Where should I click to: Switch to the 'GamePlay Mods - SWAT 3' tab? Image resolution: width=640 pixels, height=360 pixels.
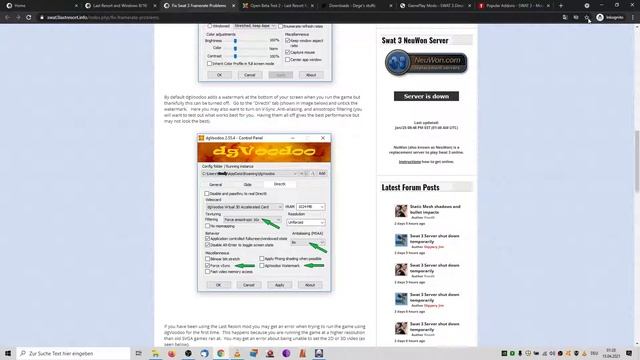coord(436,6)
